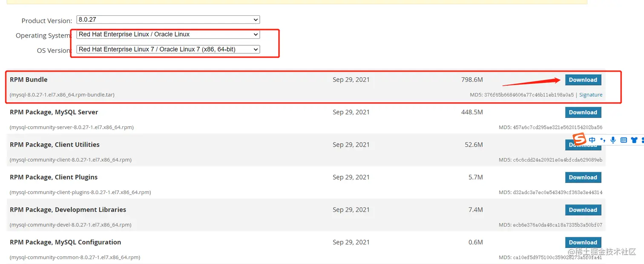
Task: Open Sogou skin shirt icon
Action: pyautogui.click(x=634, y=140)
